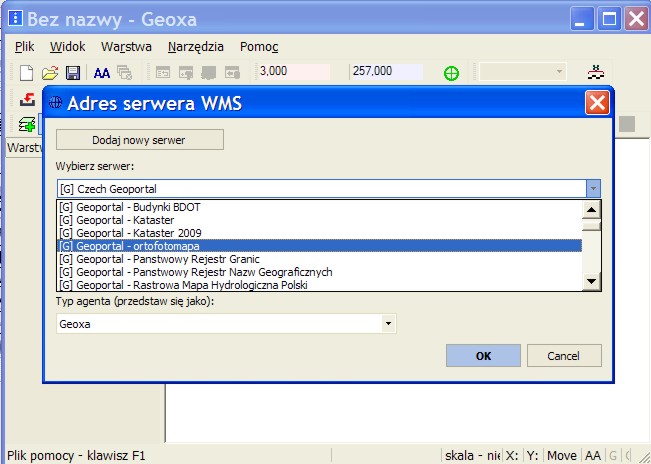
Task: Click Cancel in the WMS dialog
Action: [x=564, y=356]
